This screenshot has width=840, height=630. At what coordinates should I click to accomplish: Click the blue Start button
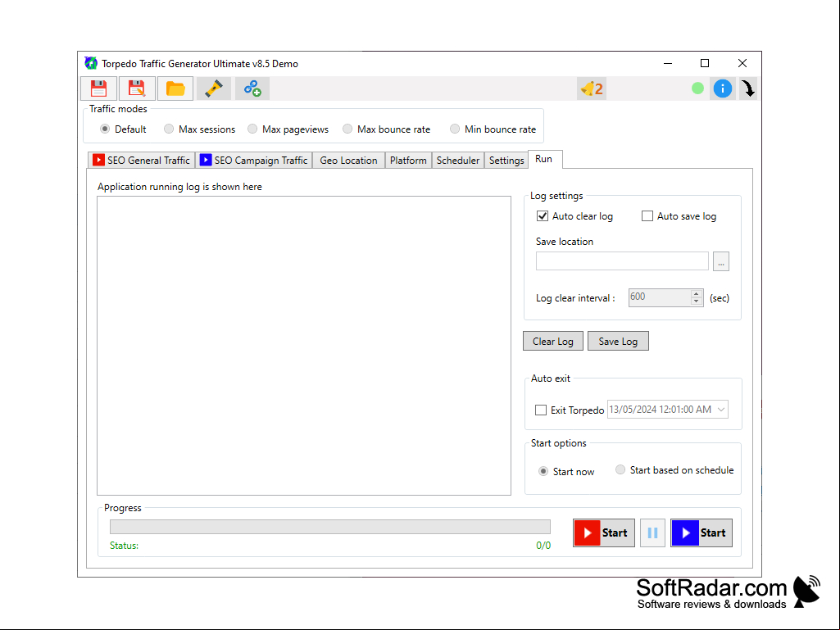tap(702, 533)
